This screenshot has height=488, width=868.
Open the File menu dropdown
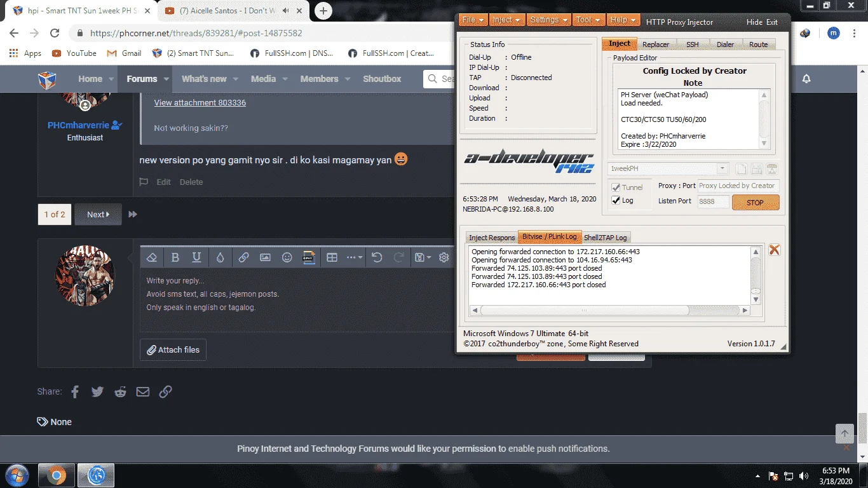473,20
